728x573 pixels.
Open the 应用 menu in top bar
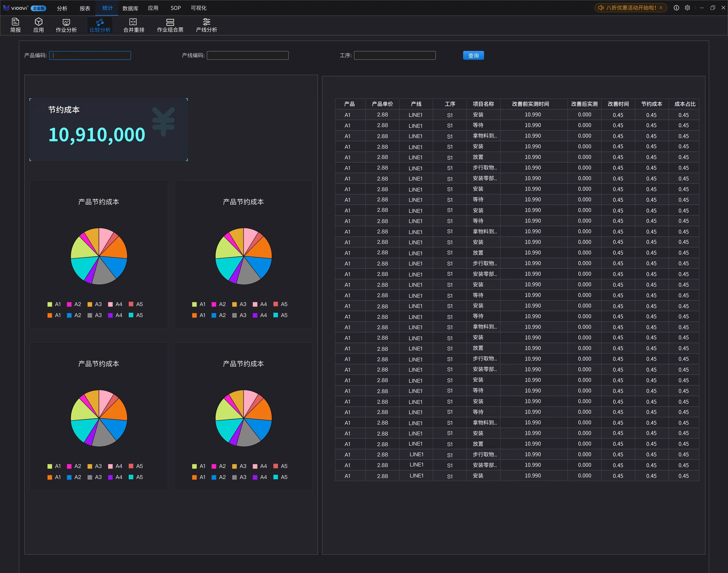[153, 8]
